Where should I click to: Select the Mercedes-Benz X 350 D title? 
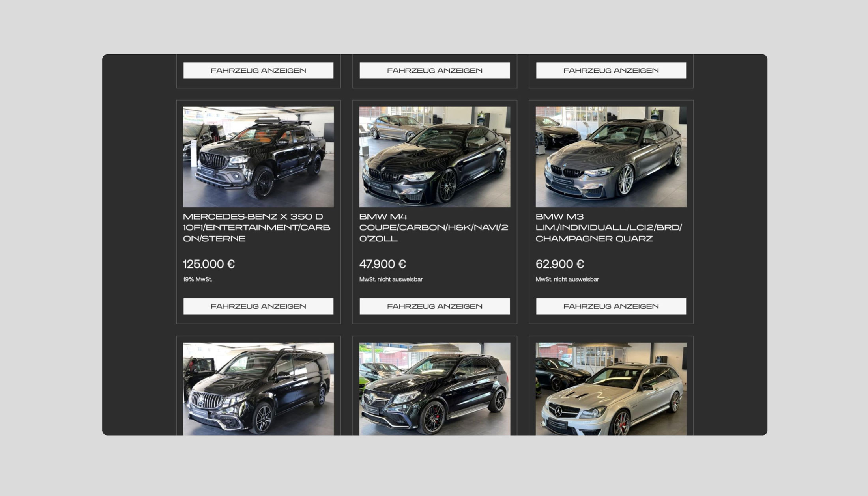point(257,227)
